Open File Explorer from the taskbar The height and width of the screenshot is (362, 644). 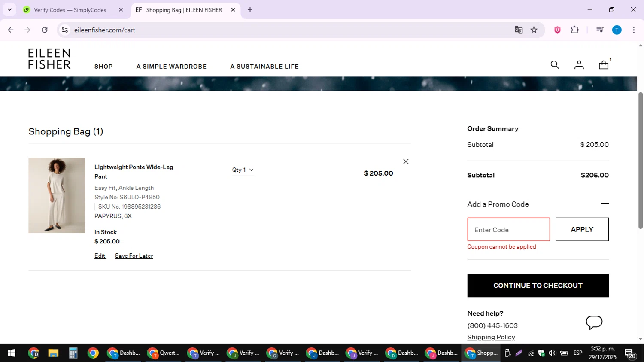point(53,353)
